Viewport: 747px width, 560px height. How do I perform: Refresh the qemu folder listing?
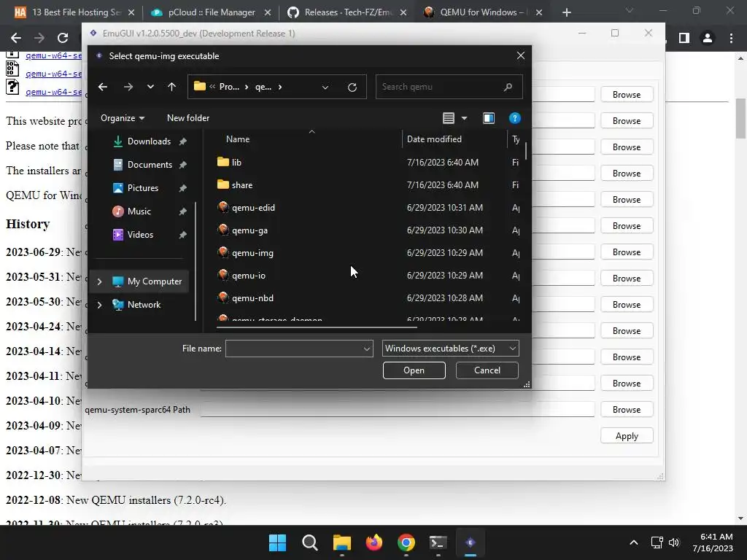(x=352, y=87)
